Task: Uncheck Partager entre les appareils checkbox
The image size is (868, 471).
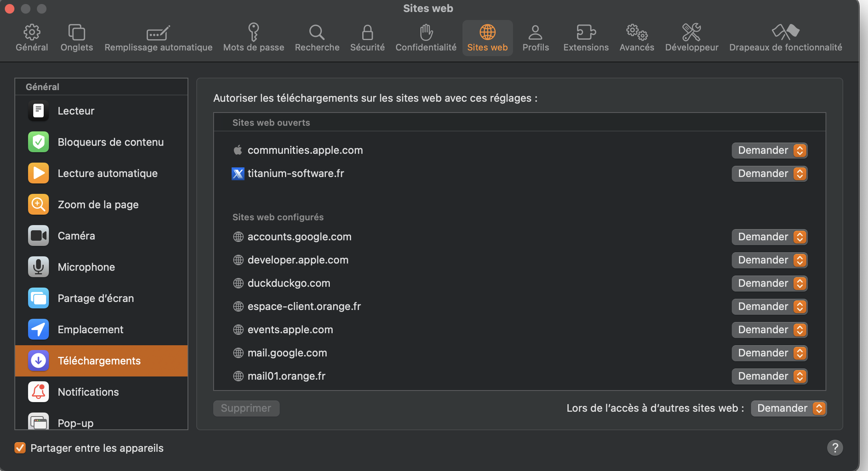Action: point(20,448)
